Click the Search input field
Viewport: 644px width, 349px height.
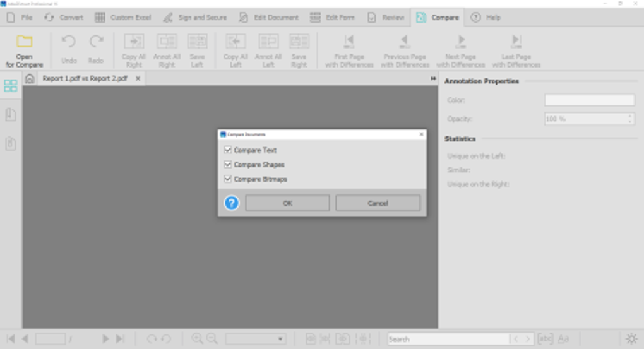pyautogui.click(x=448, y=339)
